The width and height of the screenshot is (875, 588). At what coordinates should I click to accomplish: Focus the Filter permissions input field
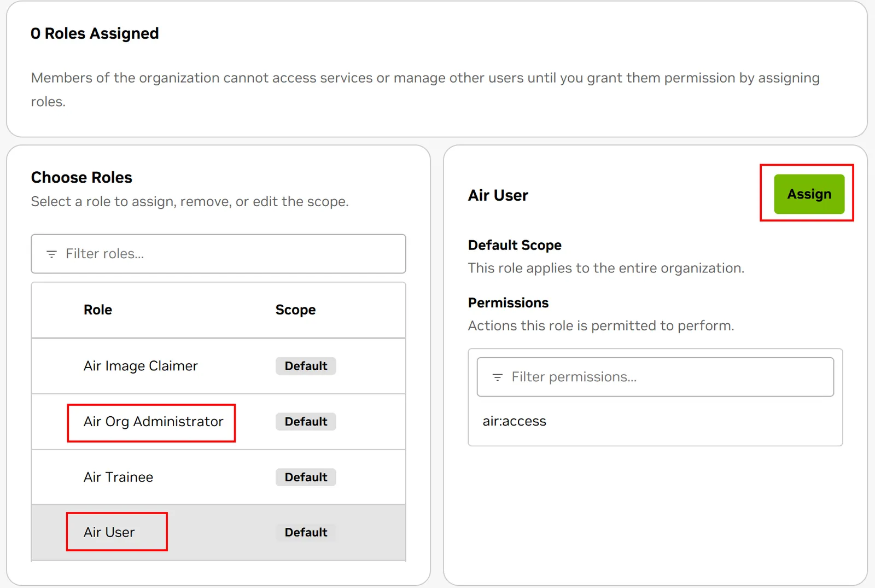click(x=655, y=377)
